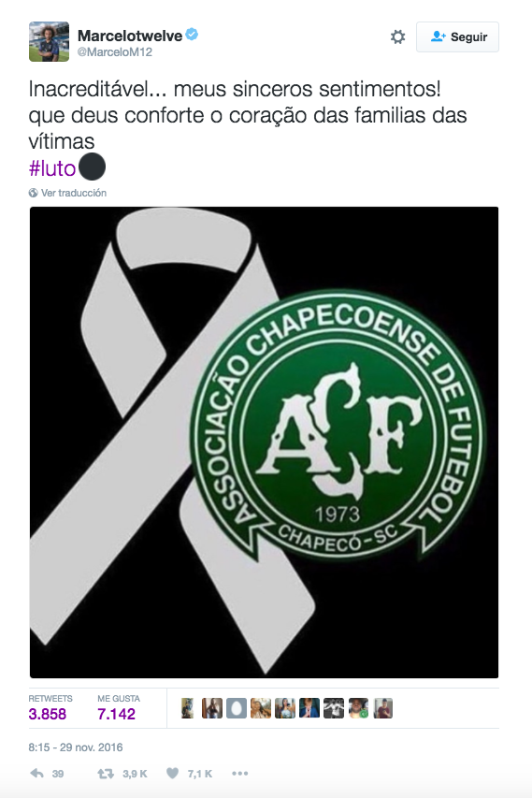View the 3.858 retweets count
Screen dimensions: 532x798
click(x=48, y=714)
